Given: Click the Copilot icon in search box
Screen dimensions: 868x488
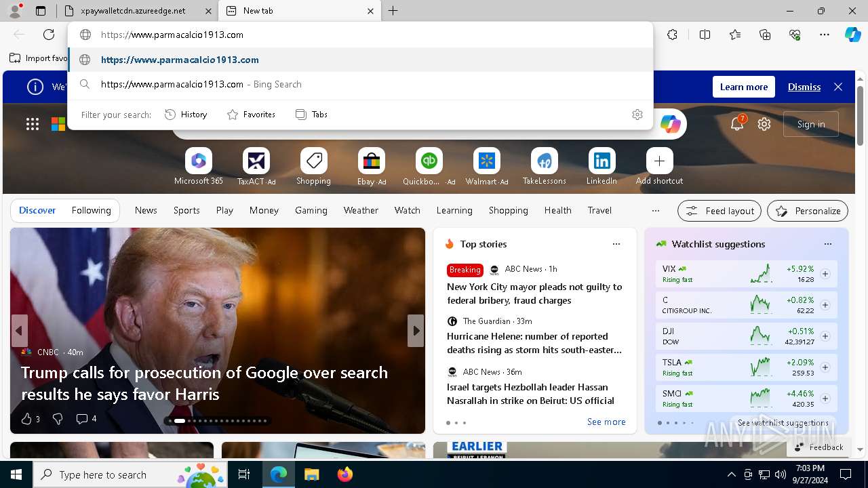Looking at the screenshot, I should coord(671,124).
